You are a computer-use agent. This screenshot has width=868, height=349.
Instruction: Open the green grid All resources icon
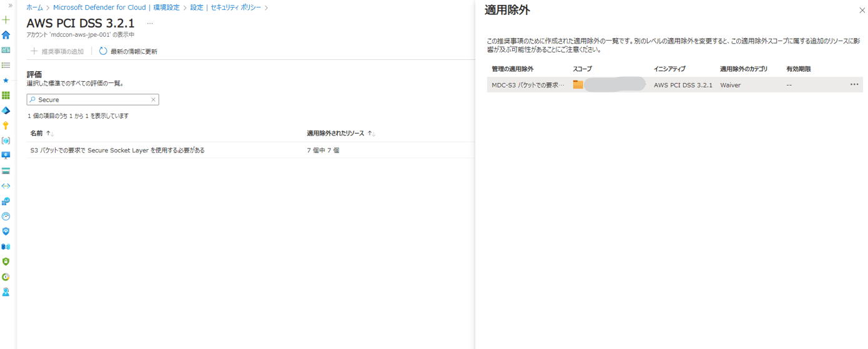click(x=6, y=96)
